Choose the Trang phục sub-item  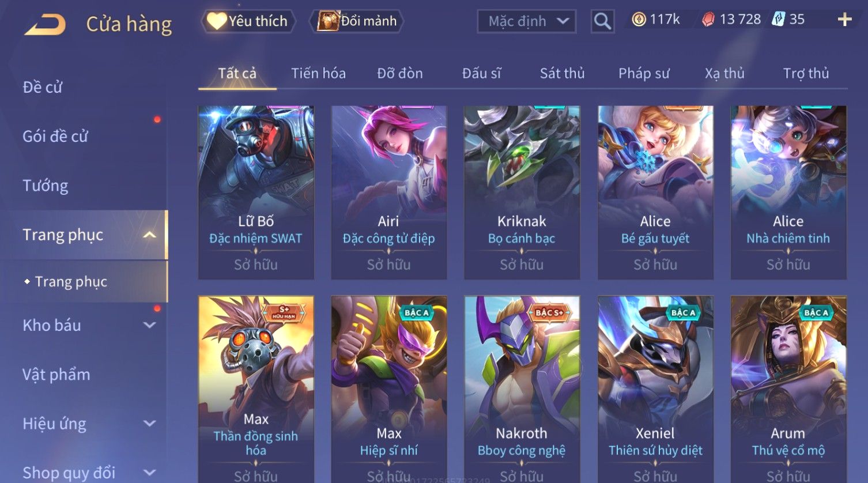(71, 282)
